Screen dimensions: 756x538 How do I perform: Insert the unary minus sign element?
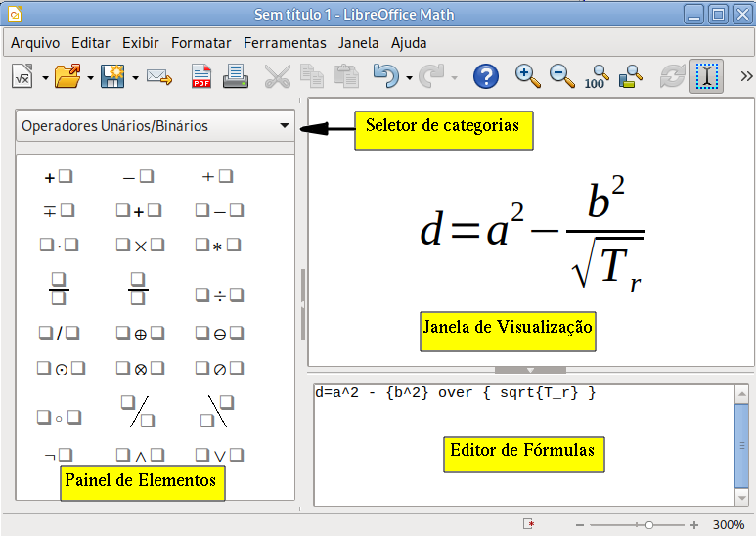coord(138,177)
